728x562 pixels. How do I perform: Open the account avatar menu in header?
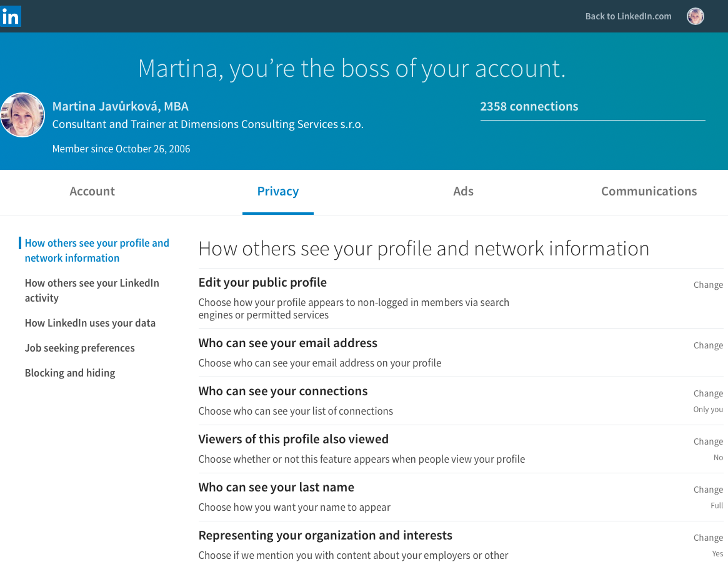[695, 16]
